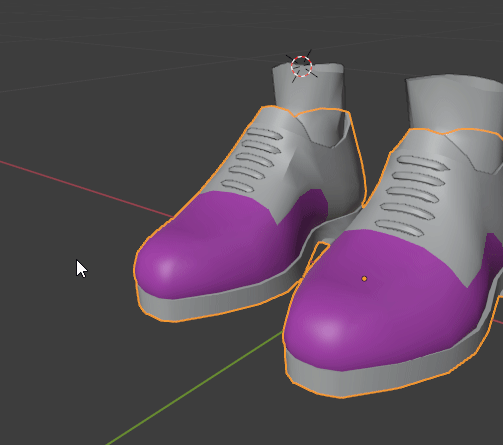Image resolution: width=503 pixels, height=445 pixels.
Task: Click the right shoe's lace area
Action: pos(413,196)
